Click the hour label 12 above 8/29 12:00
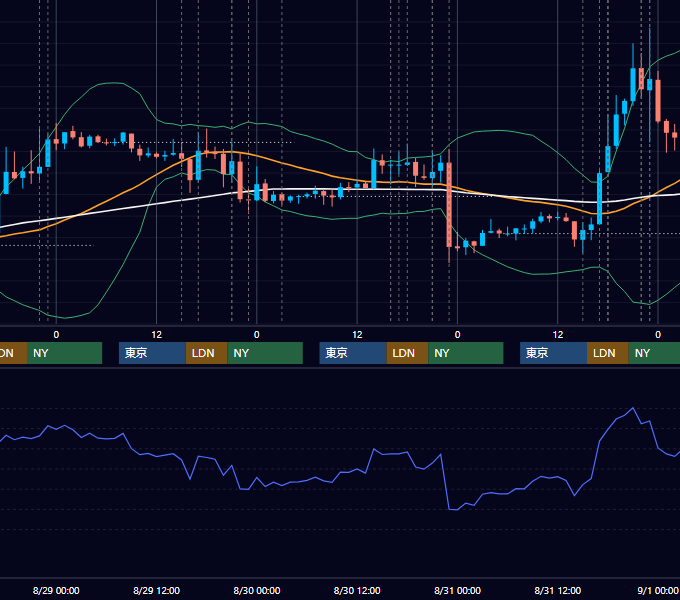Viewport: 680px width, 600px height. tap(156, 335)
